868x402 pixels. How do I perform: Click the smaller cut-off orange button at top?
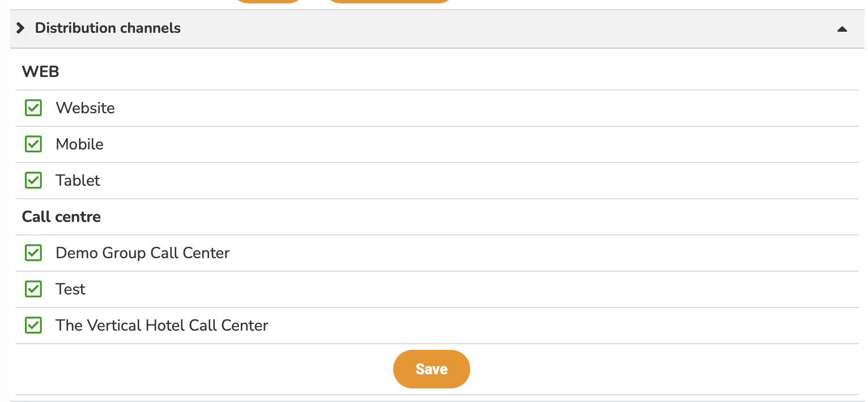tap(269, 1)
